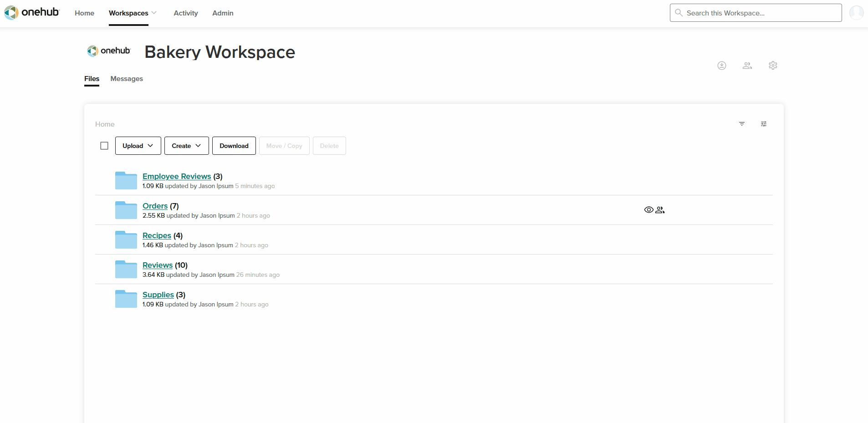Click the shared users icon on Orders
Image resolution: width=868 pixels, height=423 pixels.
click(660, 210)
